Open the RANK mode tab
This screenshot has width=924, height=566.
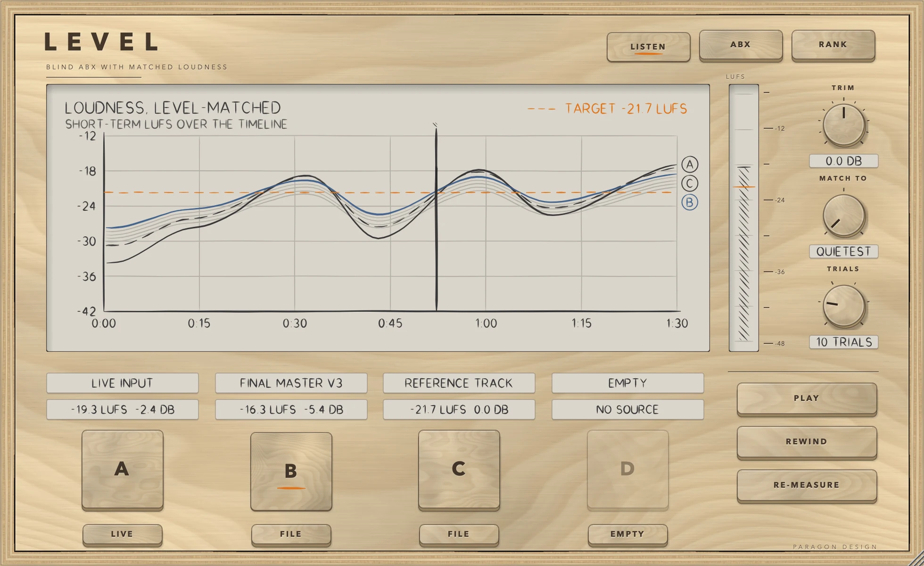point(833,45)
